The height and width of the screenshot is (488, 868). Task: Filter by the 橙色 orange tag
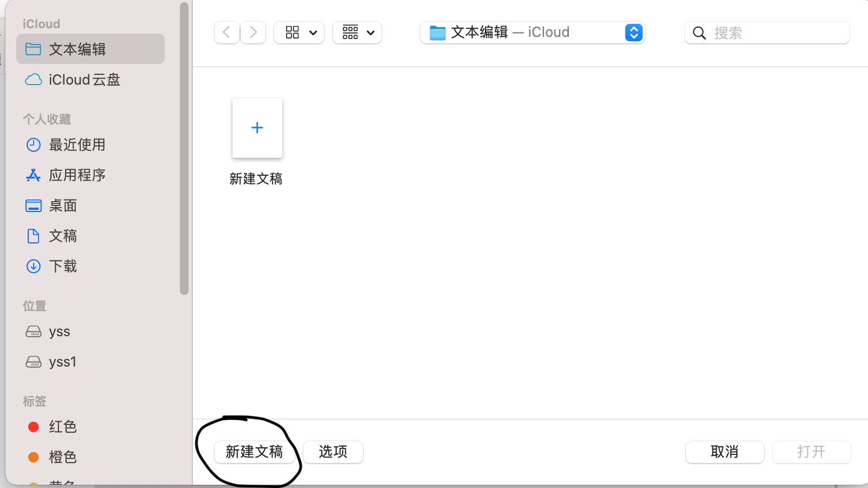90,457
